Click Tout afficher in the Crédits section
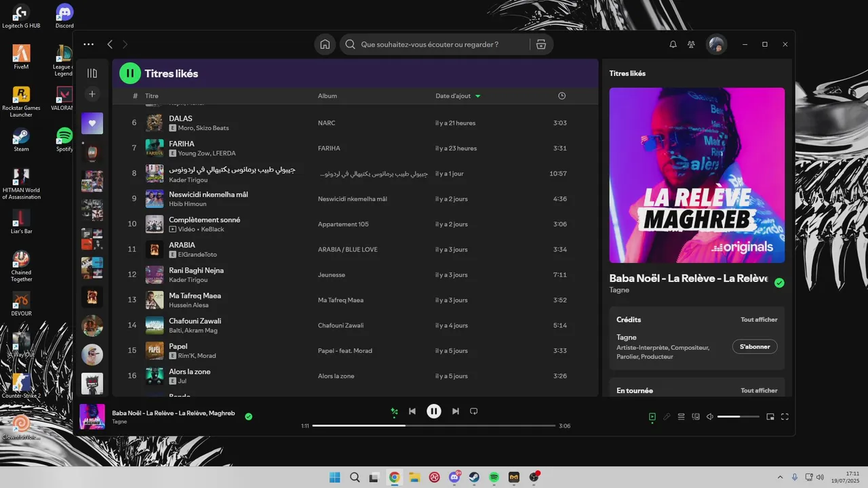Viewport: 868px width, 488px height. click(759, 320)
